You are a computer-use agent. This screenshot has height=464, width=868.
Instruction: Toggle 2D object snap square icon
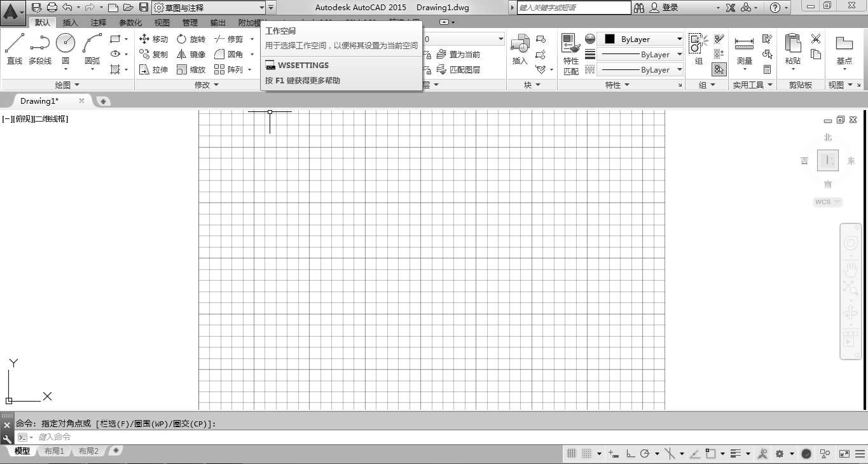711,454
